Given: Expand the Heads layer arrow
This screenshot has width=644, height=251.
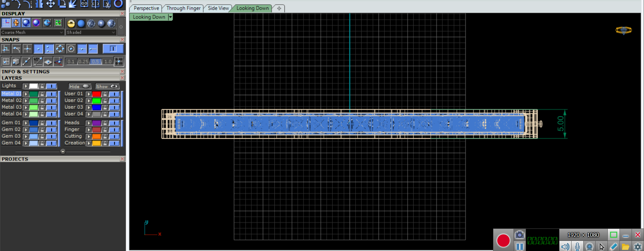Looking at the screenshot, I should [x=89, y=123].
